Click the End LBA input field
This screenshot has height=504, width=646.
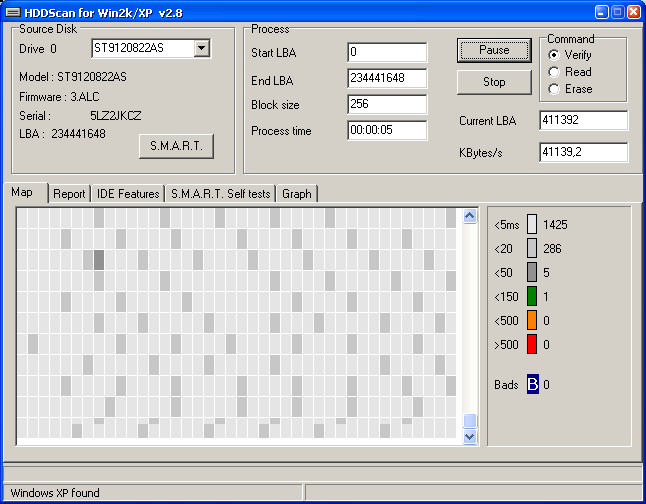tap(387, 78)
